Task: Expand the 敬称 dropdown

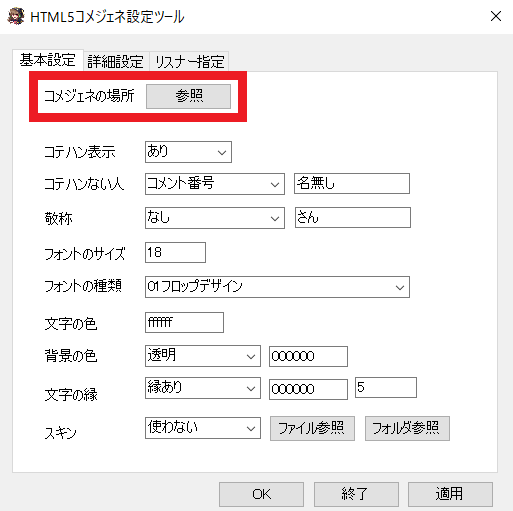Action: [x=215, y=218]
